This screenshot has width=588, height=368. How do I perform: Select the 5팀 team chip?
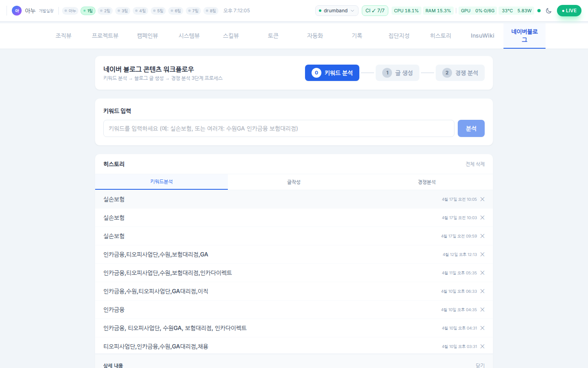158,11
